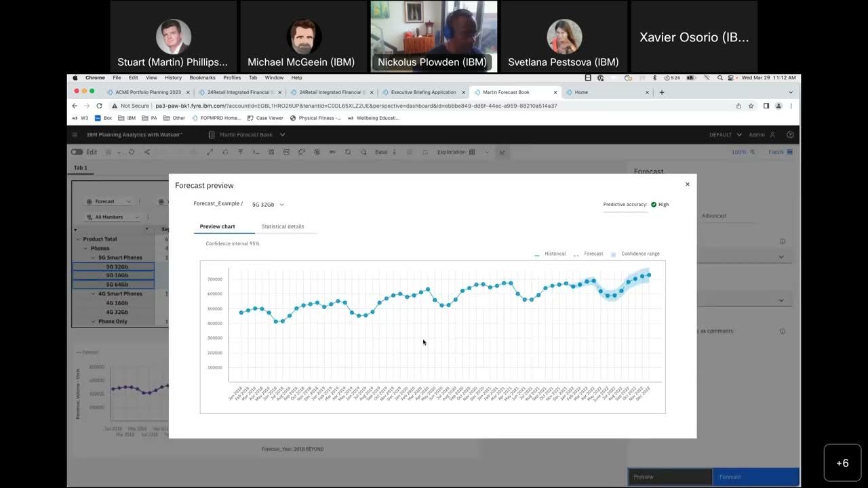This screenshot has height=488, width=868.
Task: Select the 4G 32Gb row
Action: [117, 312]
